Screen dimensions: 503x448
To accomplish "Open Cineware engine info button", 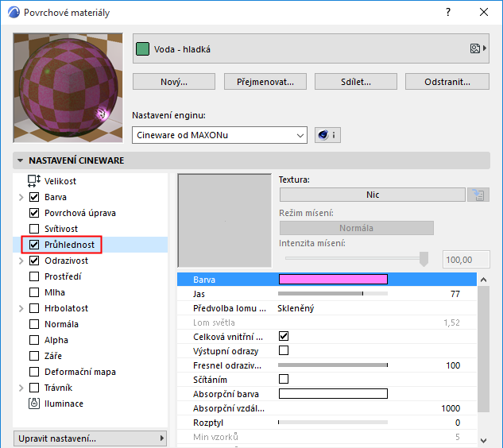I will click(x=327, y=135).
